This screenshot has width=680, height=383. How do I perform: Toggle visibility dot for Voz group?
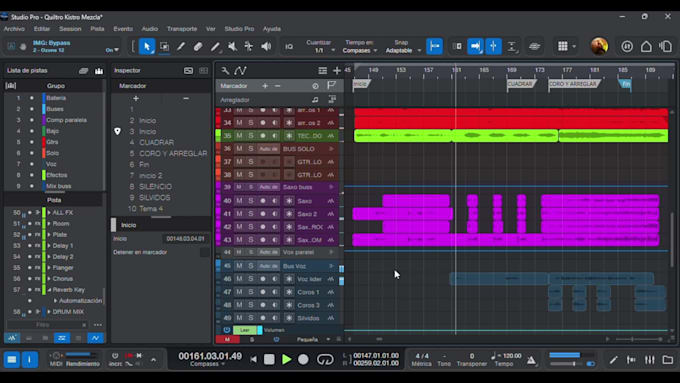(x=32, y=164)
